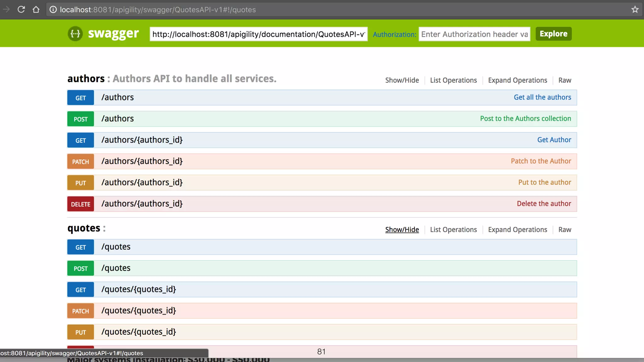Click the DELETE badge for /authors/{authors_id}

point(80,204)
